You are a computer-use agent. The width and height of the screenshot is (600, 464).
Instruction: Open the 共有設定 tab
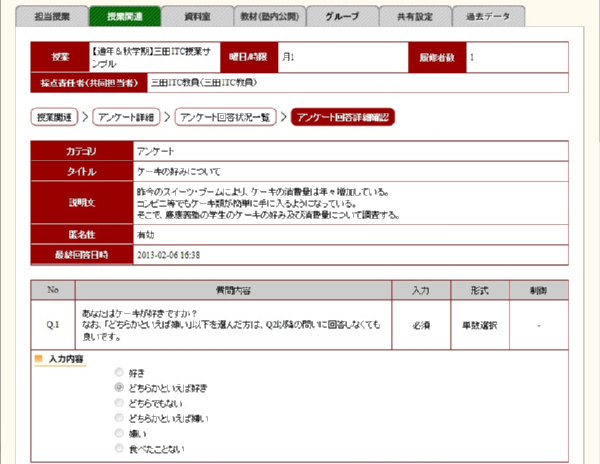pos(415,17)
